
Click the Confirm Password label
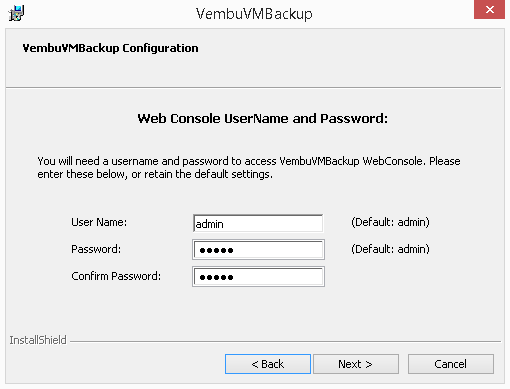tap(116, 276)
